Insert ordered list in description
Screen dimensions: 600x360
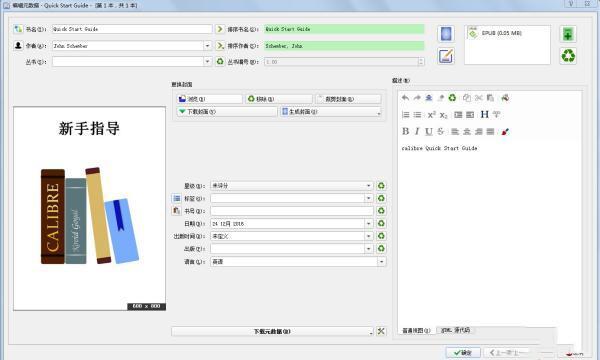405,115
